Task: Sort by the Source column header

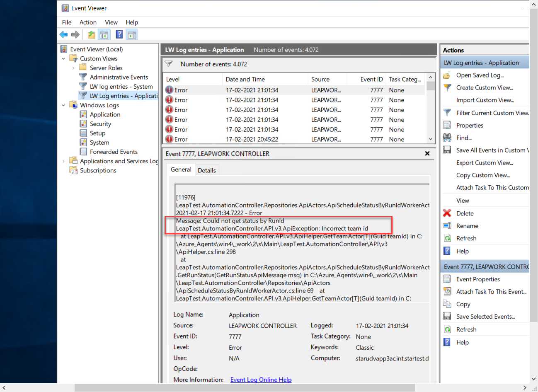Action: [x=327, y=79]
